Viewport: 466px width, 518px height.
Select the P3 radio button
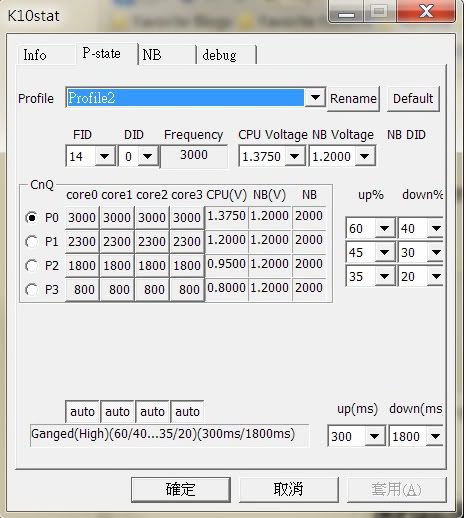(32, 290)
